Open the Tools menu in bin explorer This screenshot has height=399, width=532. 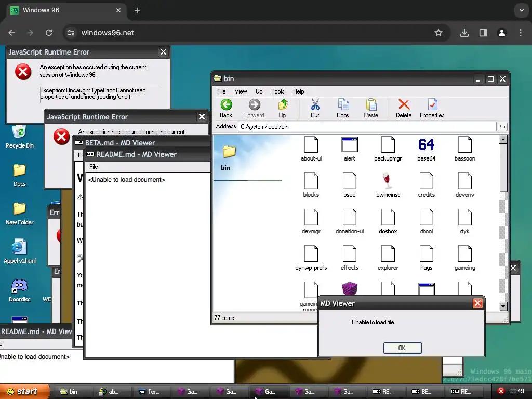[x=277, y=91]
